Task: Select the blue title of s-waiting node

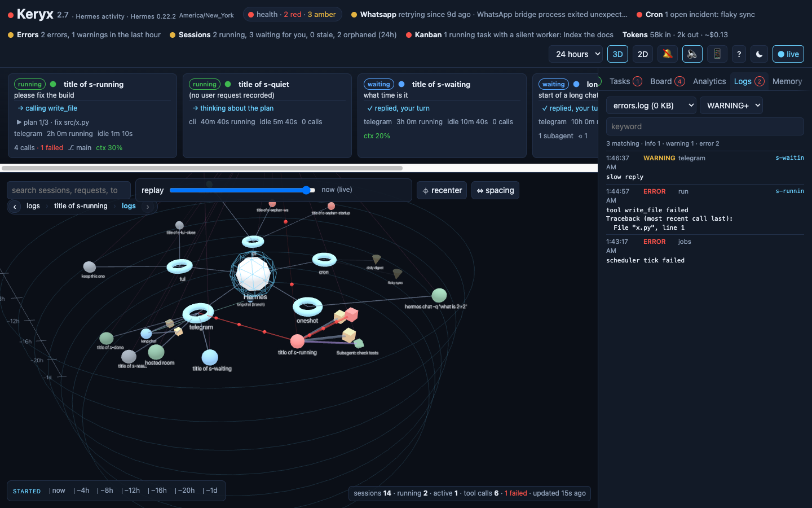Action: click(x=210, y=357)
